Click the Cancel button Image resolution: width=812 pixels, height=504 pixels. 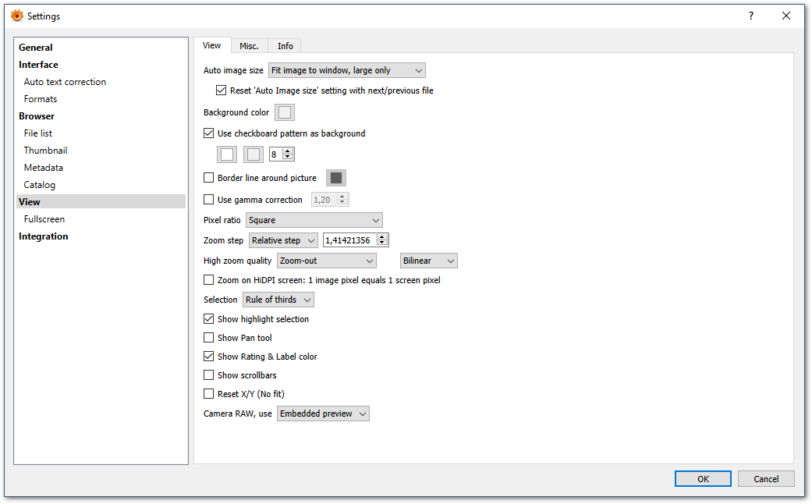coord(766,479)
